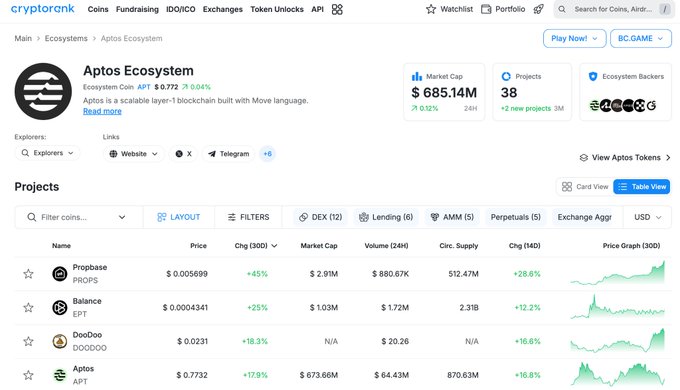This screenshot has width=680, height=390.
Task: Click the Propbase coin logo
Action: pos(59,274)
